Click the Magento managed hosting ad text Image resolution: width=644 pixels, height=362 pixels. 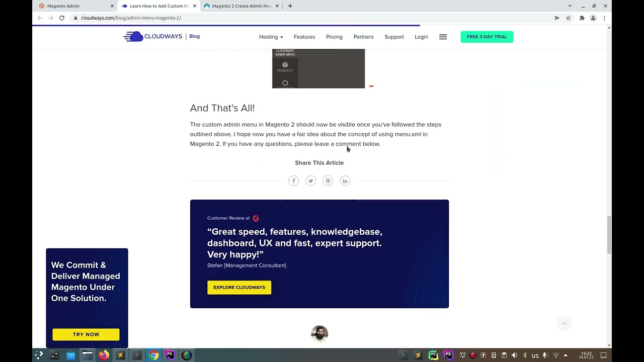coord(86,282)
